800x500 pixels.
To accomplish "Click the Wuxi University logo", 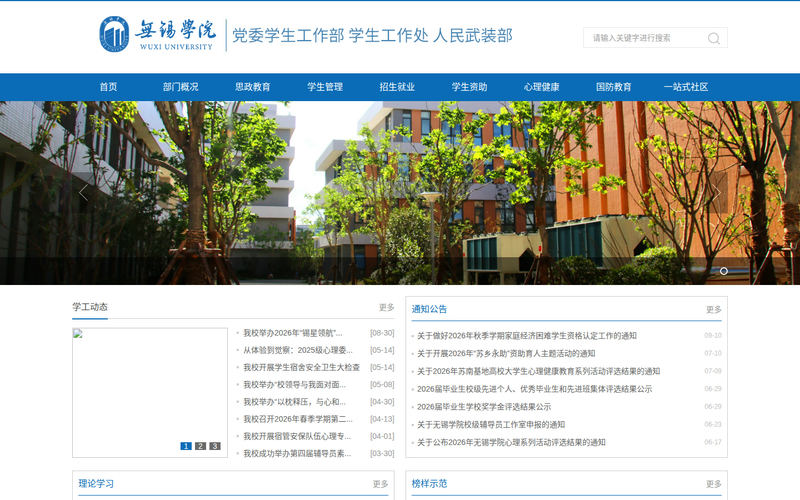I will [157, 34].
